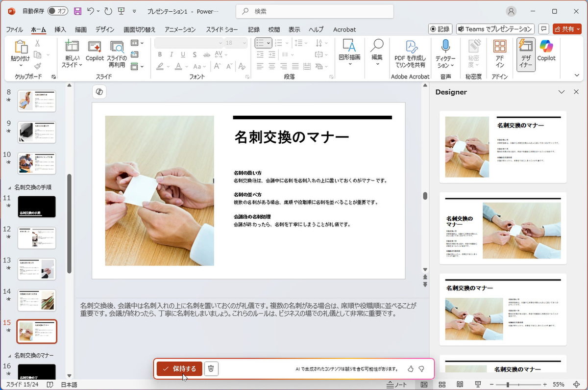Click the 保持する button
Viewport: 588px width, 390px height.
pyautogui.click(x=179, y=368)
